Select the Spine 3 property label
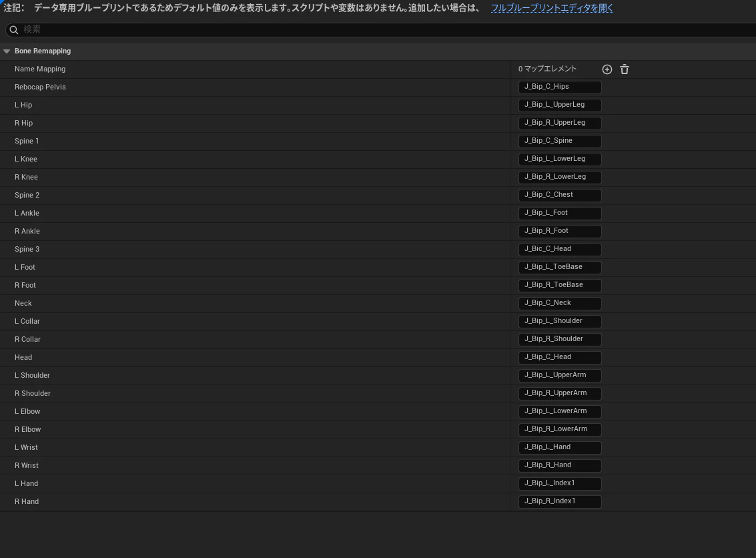The height and width of the screenshot is (558, 756). 27,249
